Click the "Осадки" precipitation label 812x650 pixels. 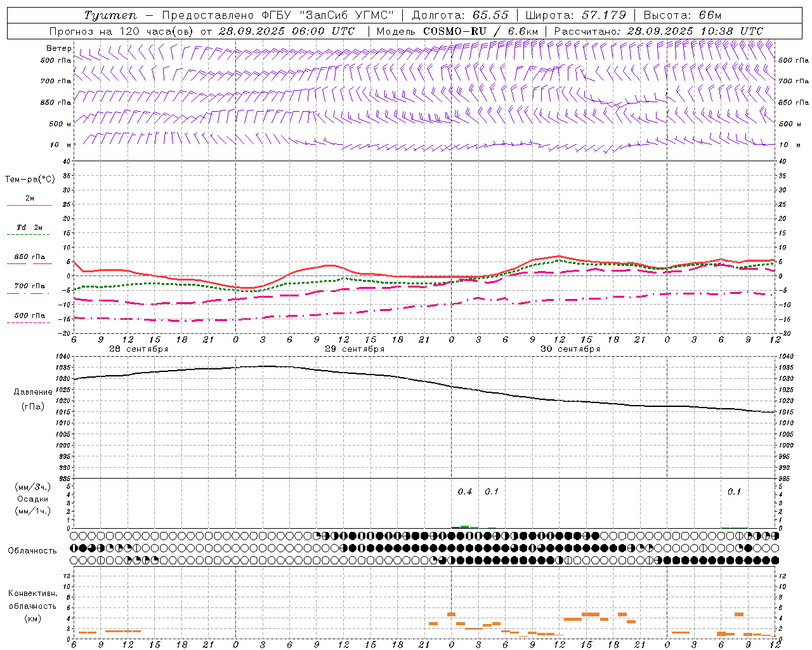click(33, 500)
